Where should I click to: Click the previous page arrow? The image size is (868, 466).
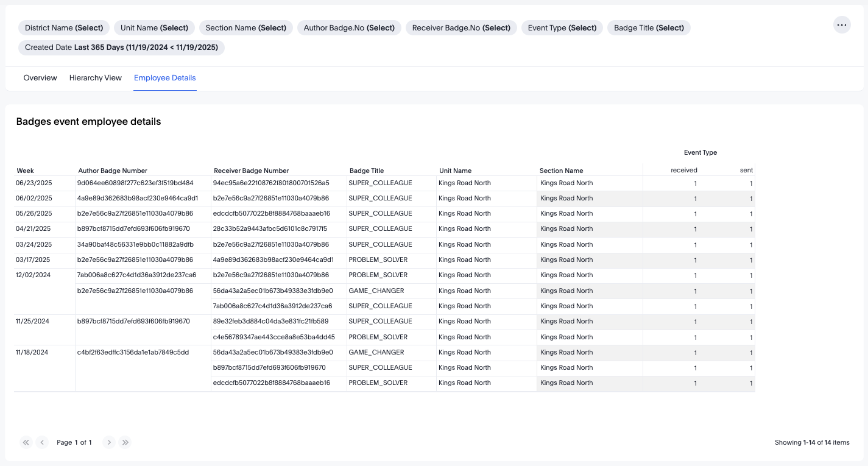[42, 442]
